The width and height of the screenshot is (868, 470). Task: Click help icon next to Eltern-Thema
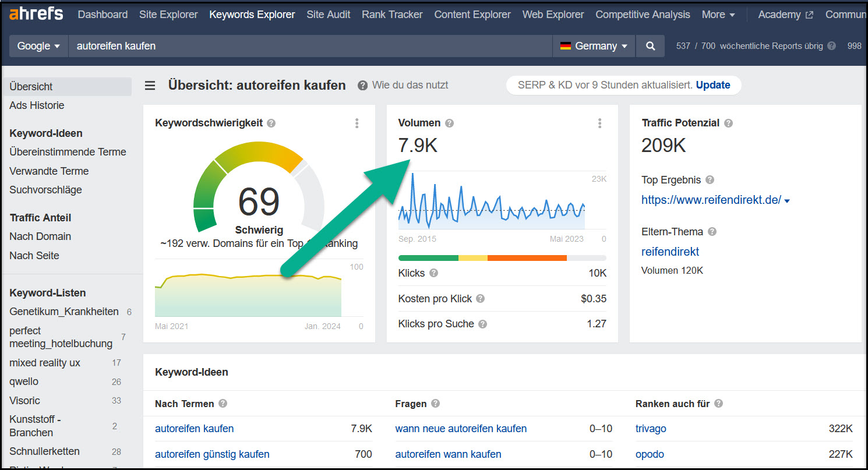click(712, 232)
